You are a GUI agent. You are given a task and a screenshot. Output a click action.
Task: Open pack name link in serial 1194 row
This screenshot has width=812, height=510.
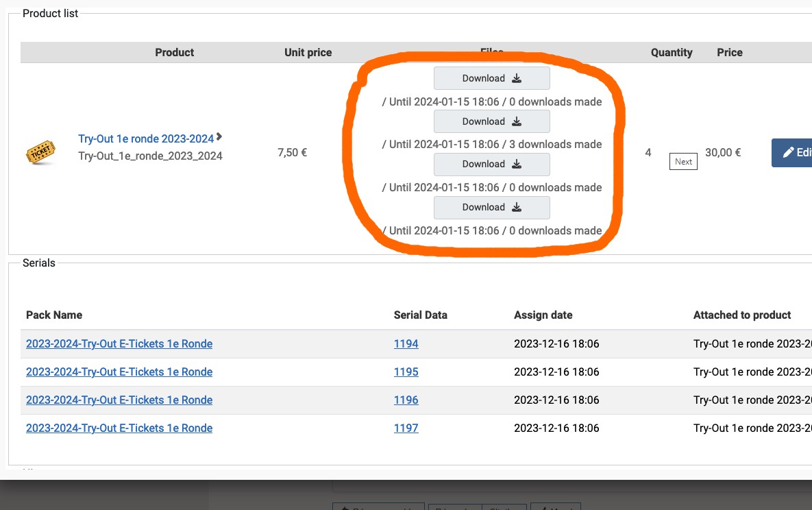pyautogui.click(x=119, y=344)
